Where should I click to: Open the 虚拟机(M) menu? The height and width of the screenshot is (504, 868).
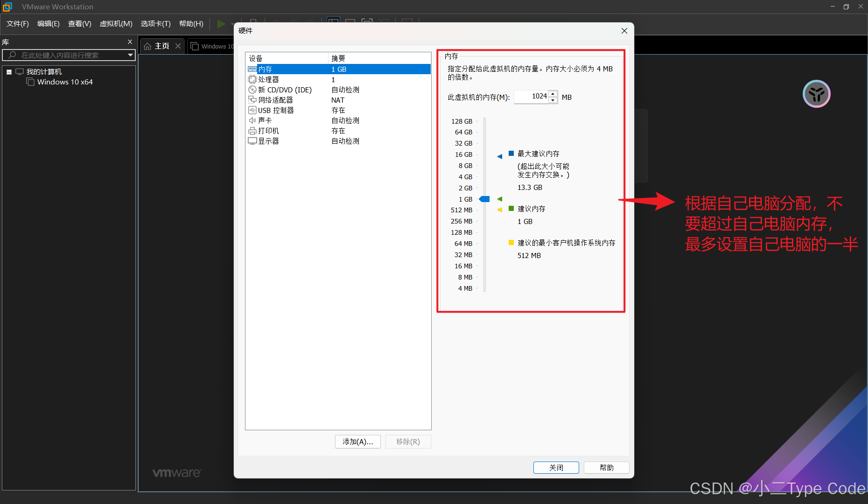click(116, 23)
